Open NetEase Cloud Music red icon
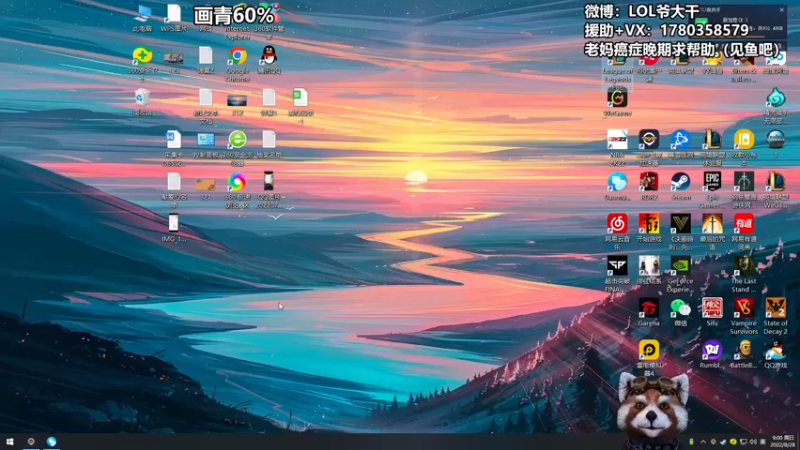 pyautogui.click(x=617, y=223)
